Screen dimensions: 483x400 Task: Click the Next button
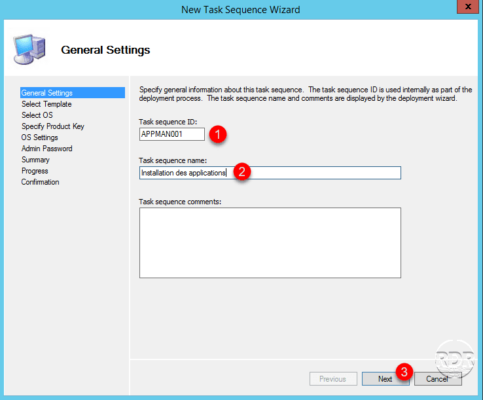point(385,379)
